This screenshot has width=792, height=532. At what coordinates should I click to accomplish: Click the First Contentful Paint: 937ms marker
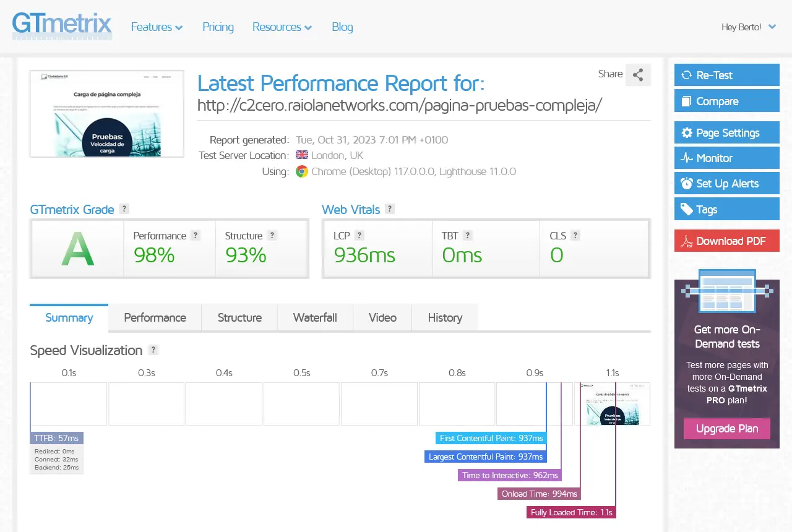pos(491,438)
